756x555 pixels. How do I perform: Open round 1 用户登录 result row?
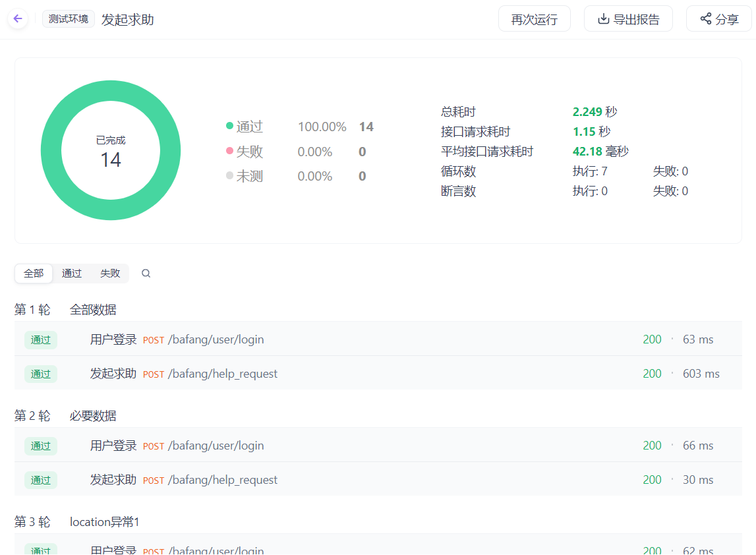click(378, 339)
